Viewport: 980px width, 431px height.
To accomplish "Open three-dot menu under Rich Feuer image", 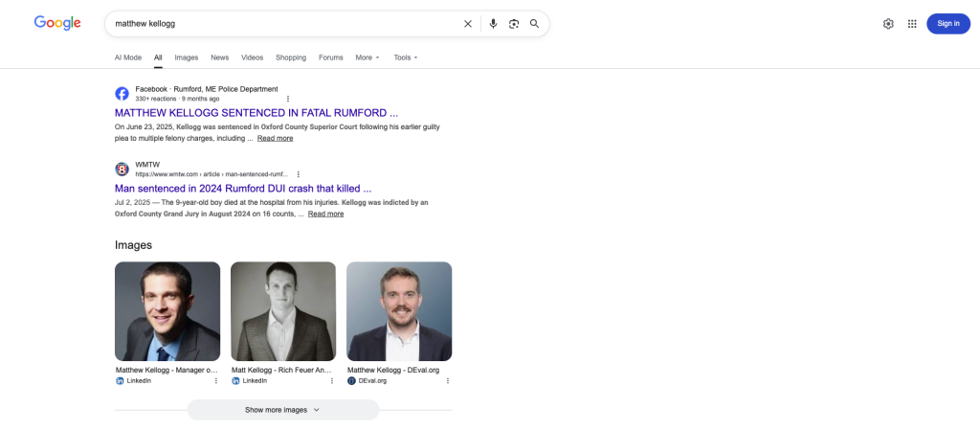I will pos(332,381).
